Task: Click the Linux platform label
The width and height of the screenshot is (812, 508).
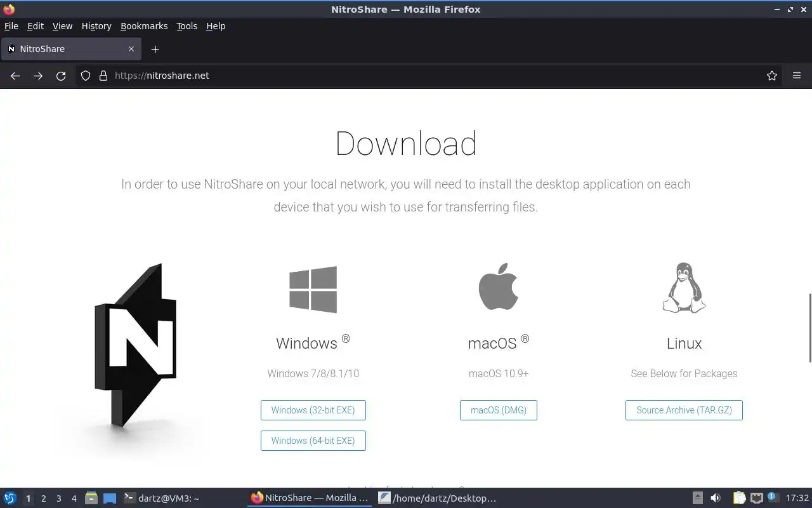Action: tap(684, 344)
